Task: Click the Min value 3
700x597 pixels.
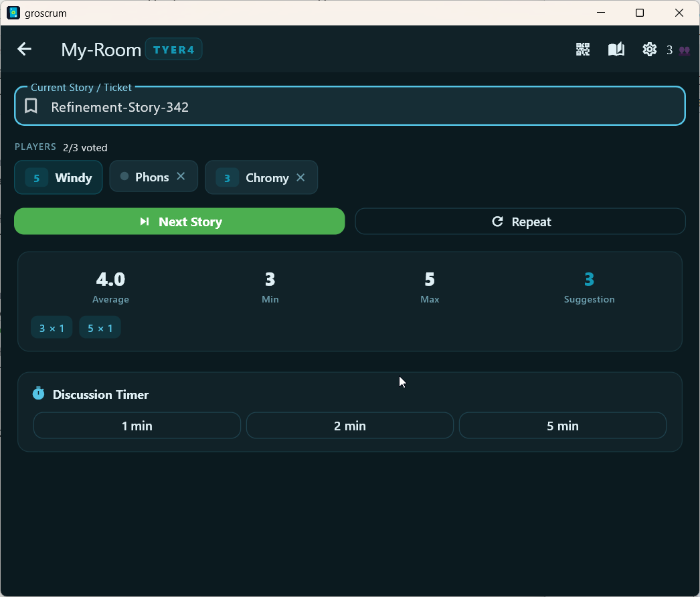Action: 270,280
